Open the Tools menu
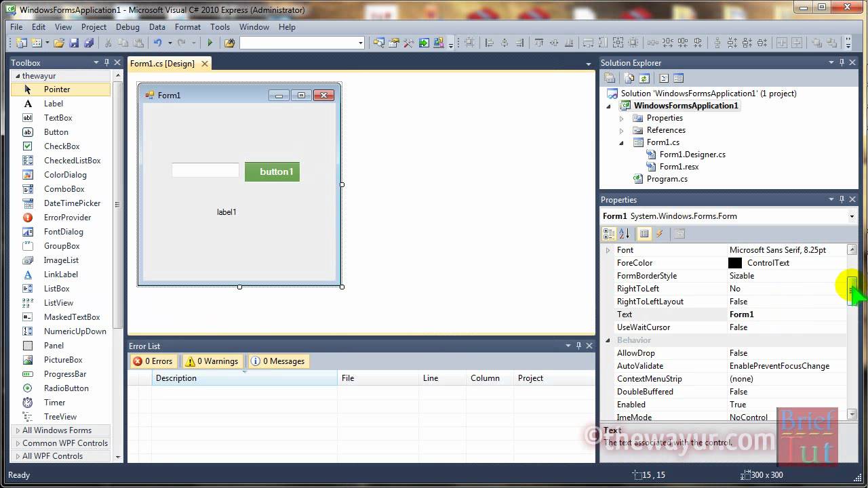Viewport: 868px width, 488px height. click(220, 27)
